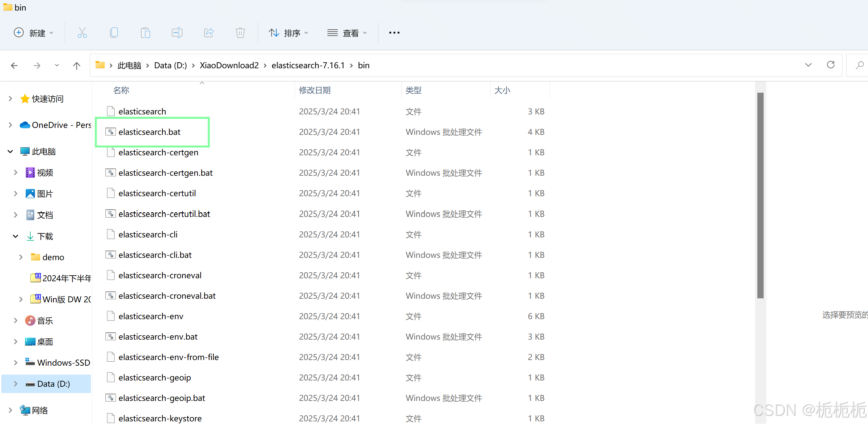Click the Share icon in the toolbar
Image resolution: width=868 pixels, height=424 pixels.
208,32
